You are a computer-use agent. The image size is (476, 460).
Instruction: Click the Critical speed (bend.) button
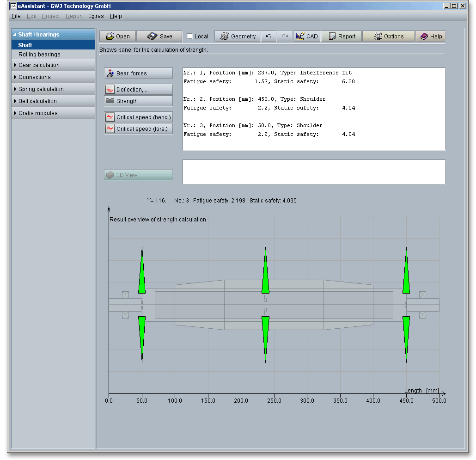click(138, 117)
